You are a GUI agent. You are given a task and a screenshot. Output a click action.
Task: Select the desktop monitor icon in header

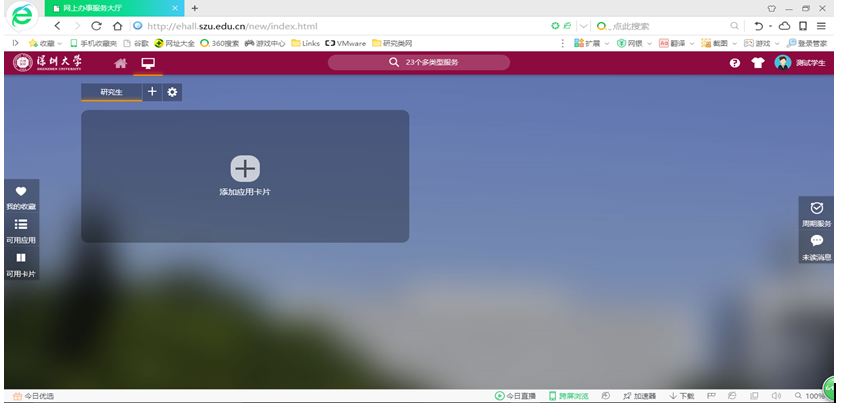(148, 63)
